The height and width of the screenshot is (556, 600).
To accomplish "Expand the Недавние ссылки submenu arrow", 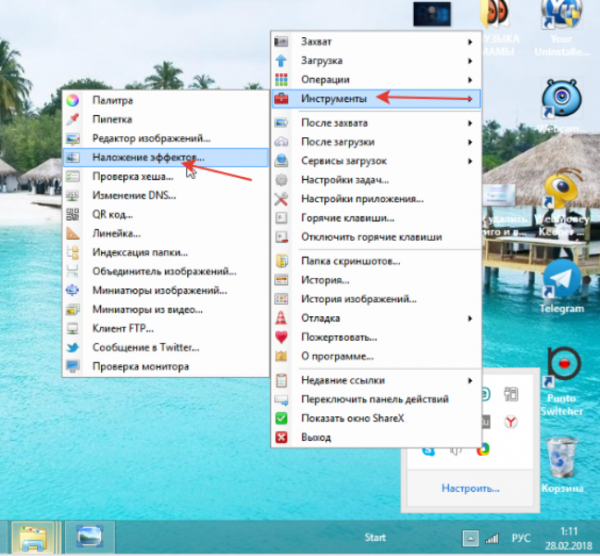I will (470, 381).
